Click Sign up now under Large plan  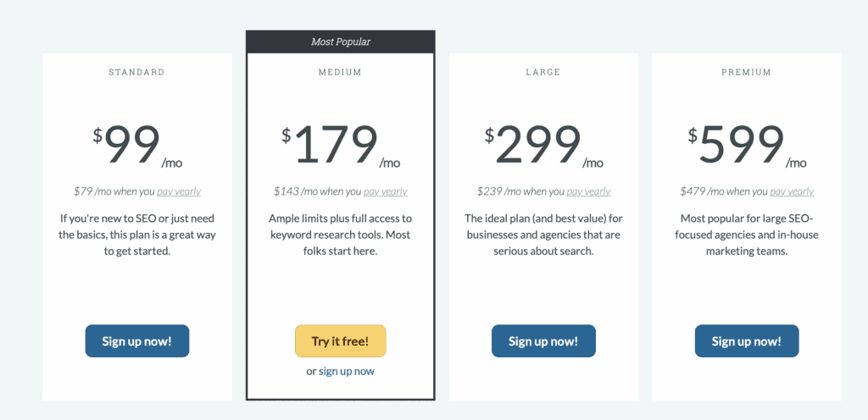(x=543, y=341)
